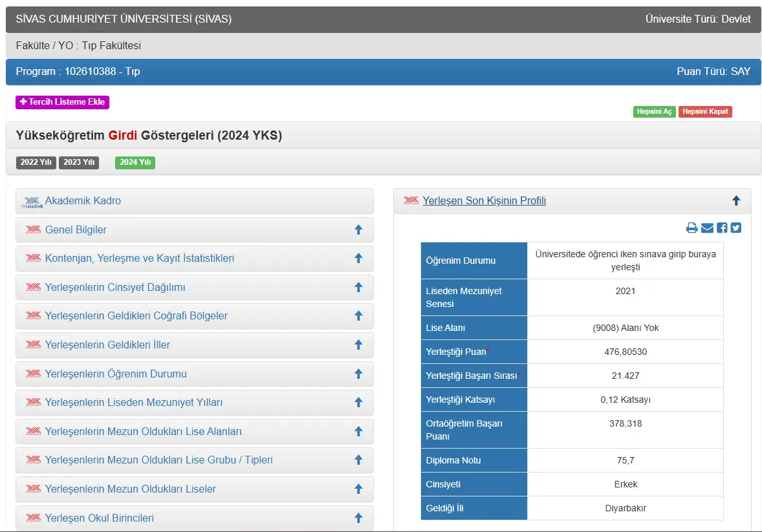Expand Yerleşenlerin Öğrenim Durumu arrow
Viewport: 762px width, 532px height.
pos(358,374)
